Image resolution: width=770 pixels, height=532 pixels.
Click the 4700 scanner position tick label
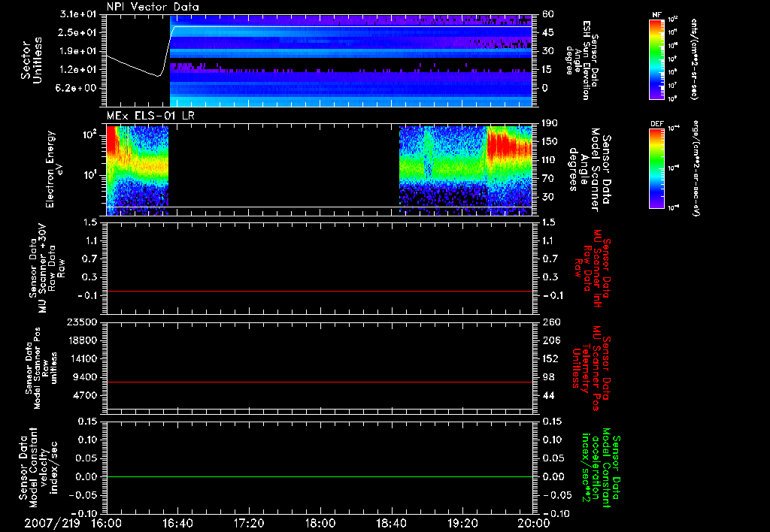[84, 395]
